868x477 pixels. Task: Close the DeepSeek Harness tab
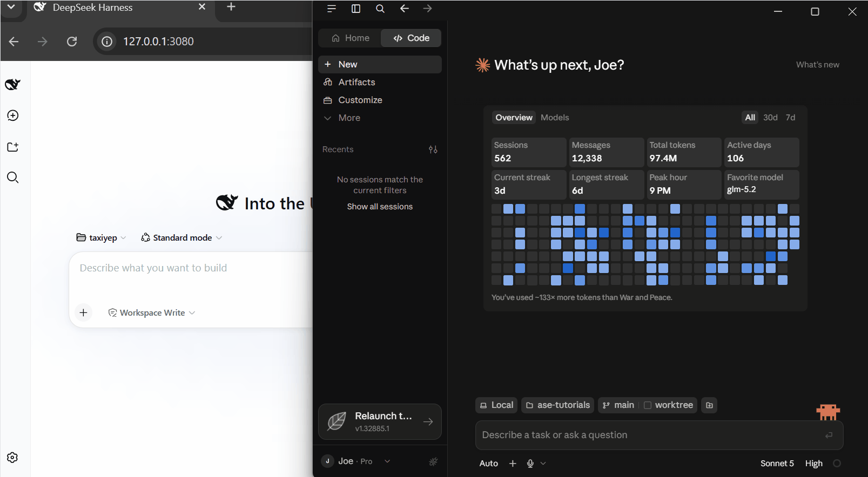(x=202, y=6)
